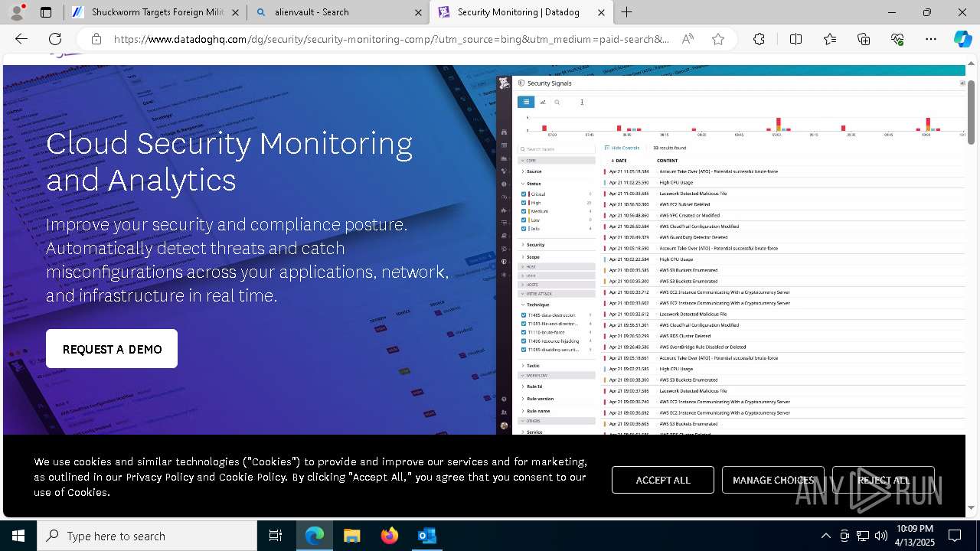Viewport: 980px width, 551px height.
Task: Launch Firefox from the taskbar
Action: pyautogui.click(x=390, y=536)
